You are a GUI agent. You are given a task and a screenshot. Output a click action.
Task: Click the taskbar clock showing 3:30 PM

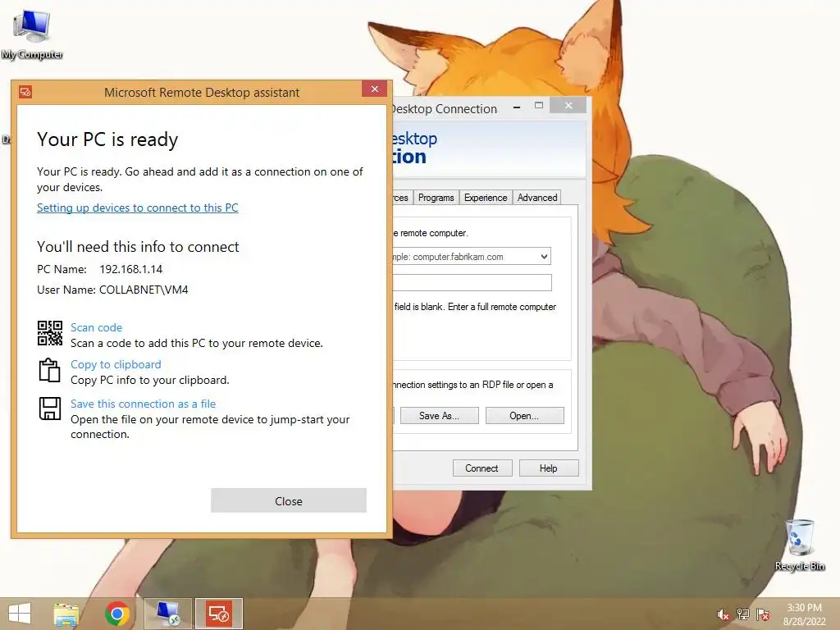click(x=804, y=614)
